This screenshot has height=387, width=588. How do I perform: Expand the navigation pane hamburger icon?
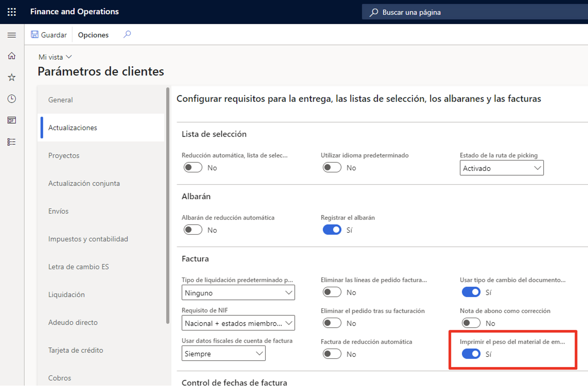point(12,35)
